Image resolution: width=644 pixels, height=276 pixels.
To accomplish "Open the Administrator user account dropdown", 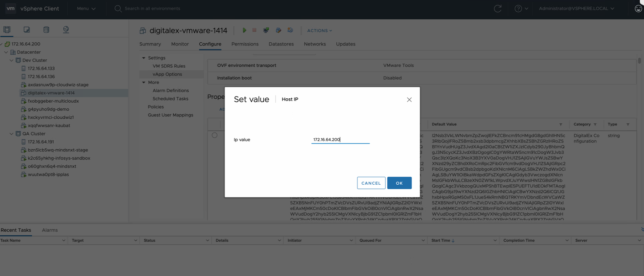I will [x=576, y=8].
